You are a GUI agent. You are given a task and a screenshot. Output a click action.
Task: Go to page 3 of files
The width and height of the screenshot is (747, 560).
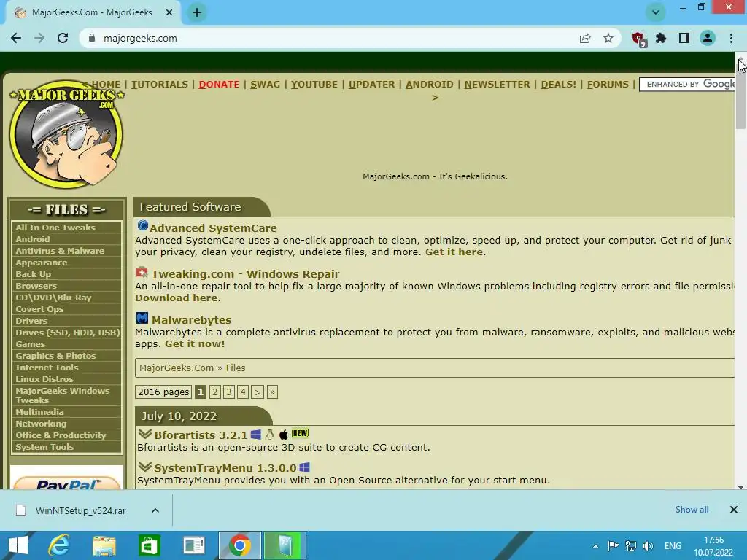point(228,392)
